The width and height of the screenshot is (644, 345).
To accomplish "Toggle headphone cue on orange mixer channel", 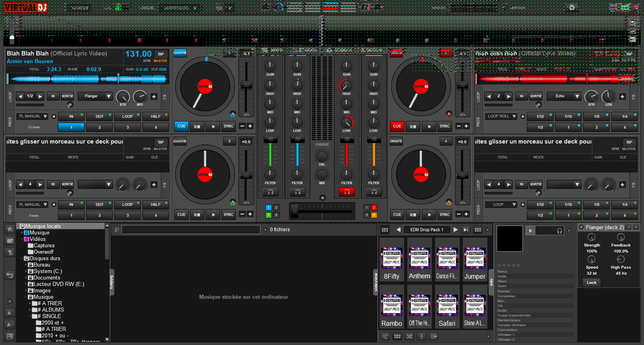I will point(374,192).
